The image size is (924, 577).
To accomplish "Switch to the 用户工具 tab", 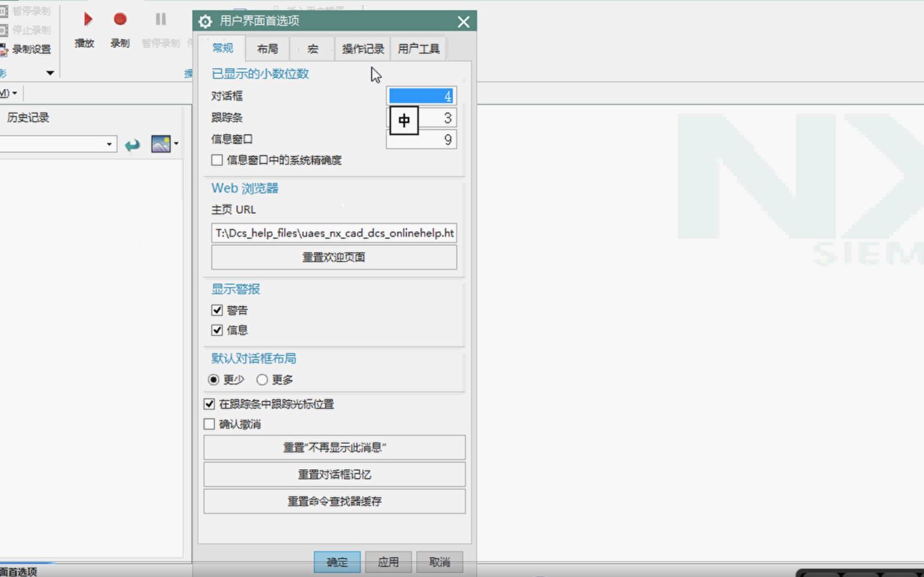I will click(419, 49).
